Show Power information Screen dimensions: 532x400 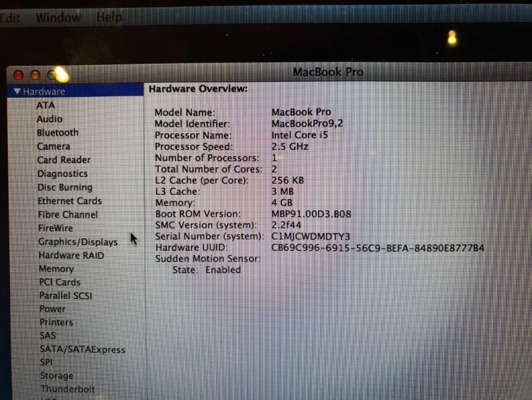point(53,309)
